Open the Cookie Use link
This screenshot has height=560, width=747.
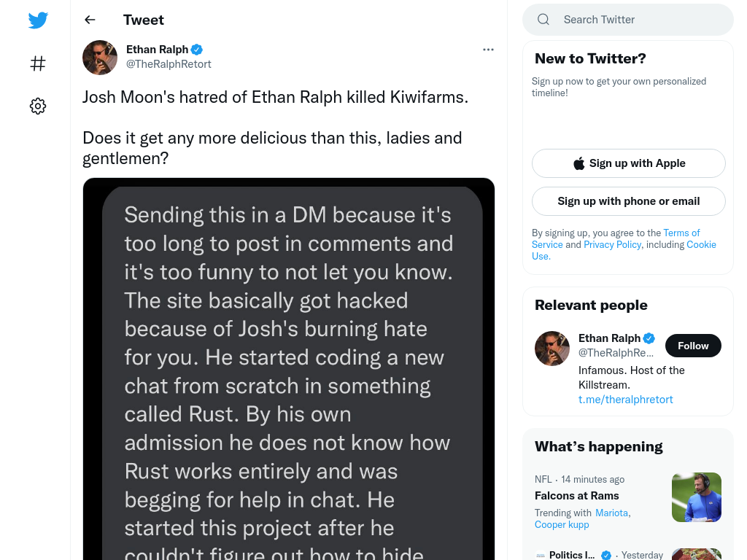624,251
